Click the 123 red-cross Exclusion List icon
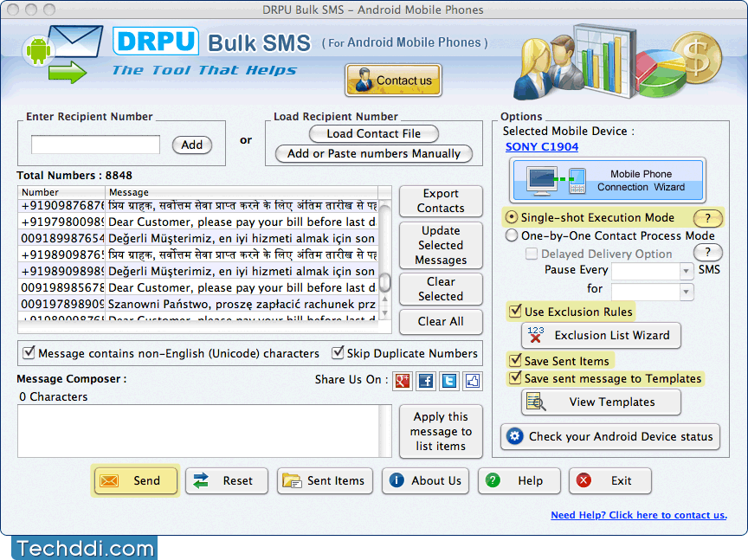Screen dimensions: 748x560 click(536, 335)
